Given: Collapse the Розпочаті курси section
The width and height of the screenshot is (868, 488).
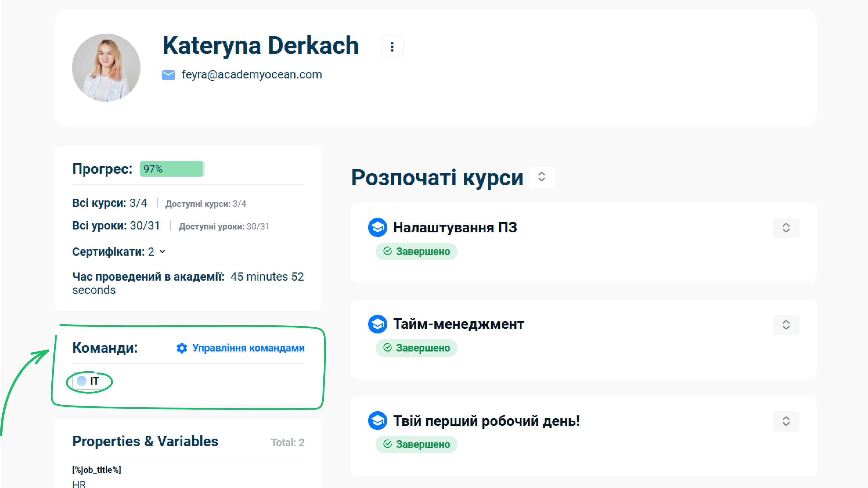Looking at the screenshot, I should point(541,177).
